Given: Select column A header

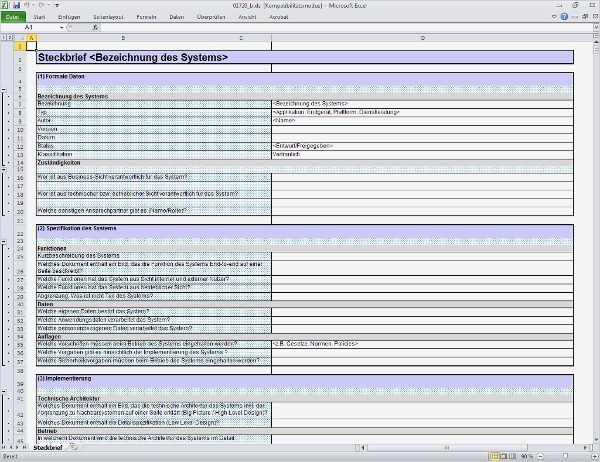Looking at the screenshot, I should point(31,38).
